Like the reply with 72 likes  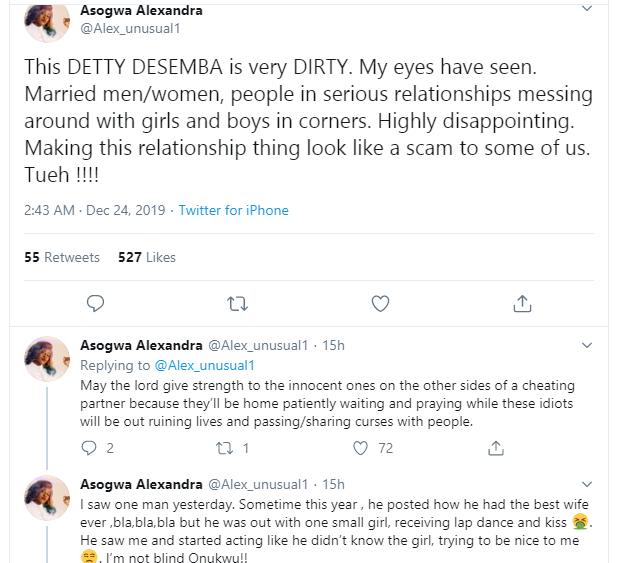[x=361, y=449]
